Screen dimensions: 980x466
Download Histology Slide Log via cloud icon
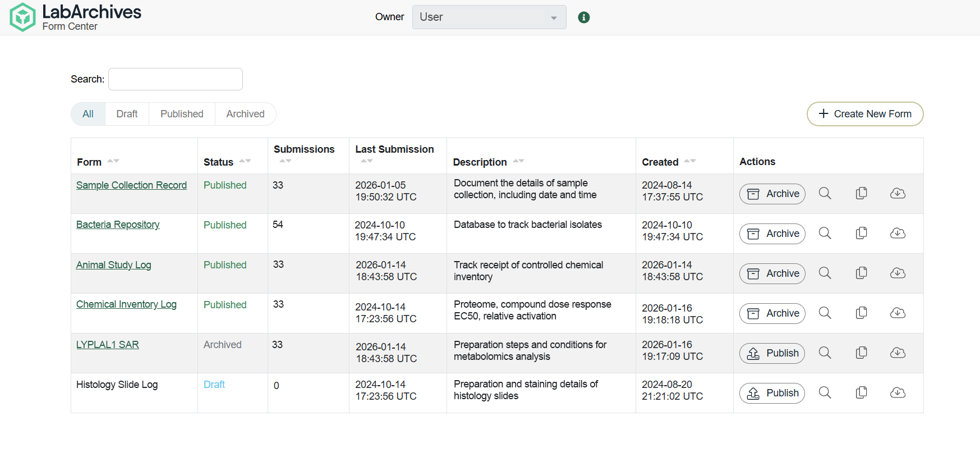(x=898, y=392)
